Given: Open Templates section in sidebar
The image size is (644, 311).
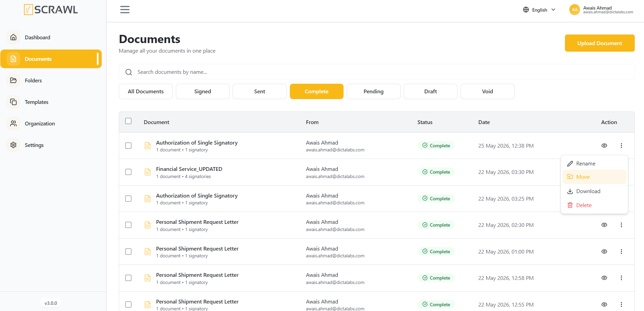Looking at the screenshot, I should pyautogui.click(x=51, y=102).
